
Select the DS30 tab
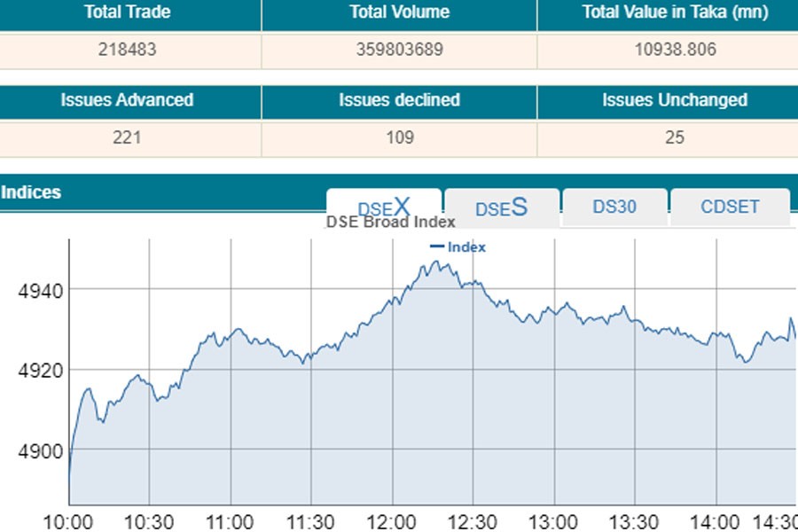[614, 207]
